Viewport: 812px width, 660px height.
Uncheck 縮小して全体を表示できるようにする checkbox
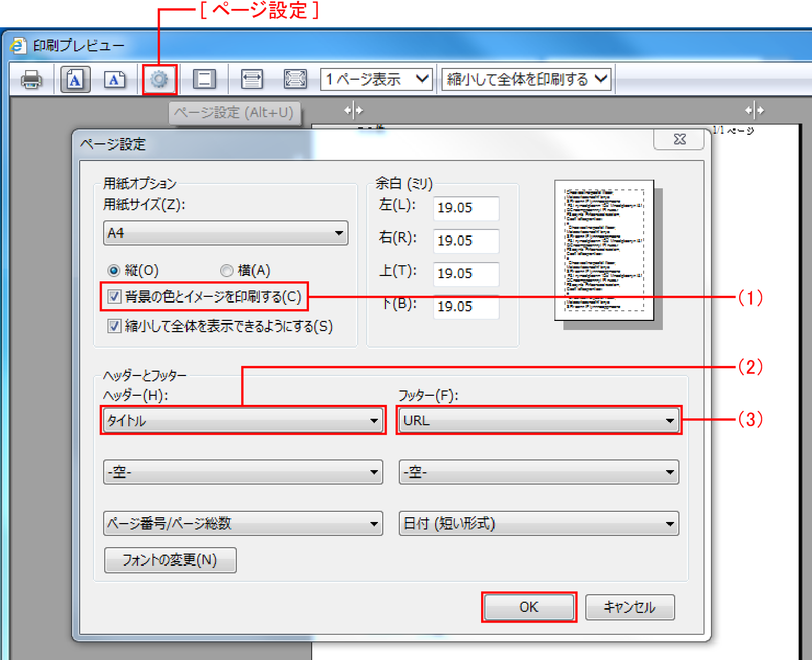coord(114,326)
